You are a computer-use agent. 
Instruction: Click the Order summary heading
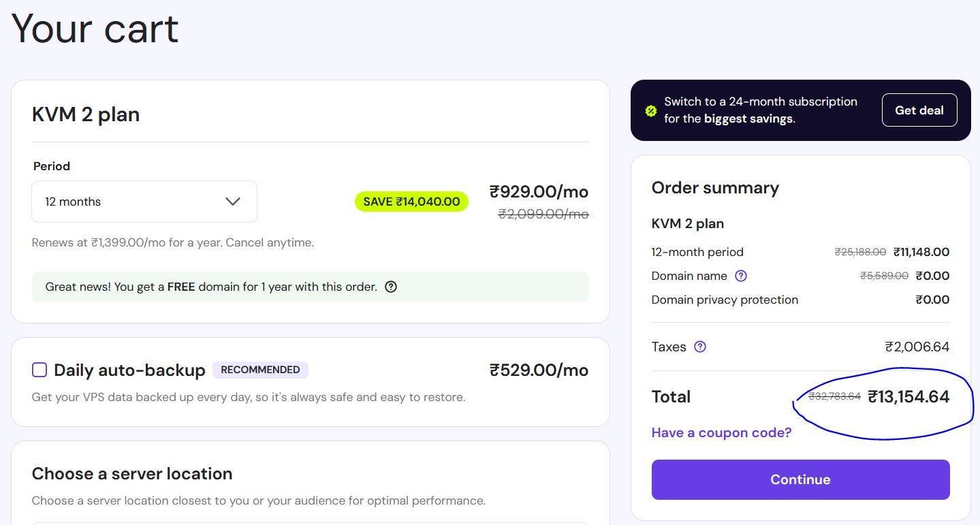715,188
